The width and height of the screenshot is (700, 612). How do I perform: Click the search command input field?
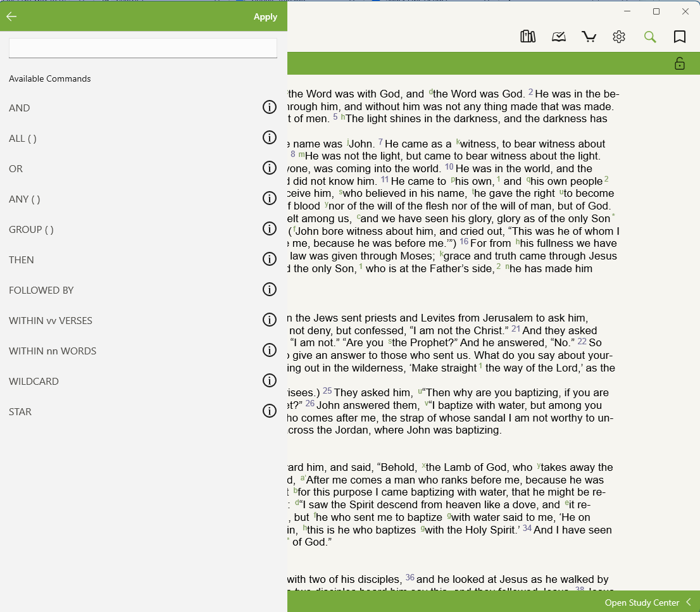tap(143, 48)
